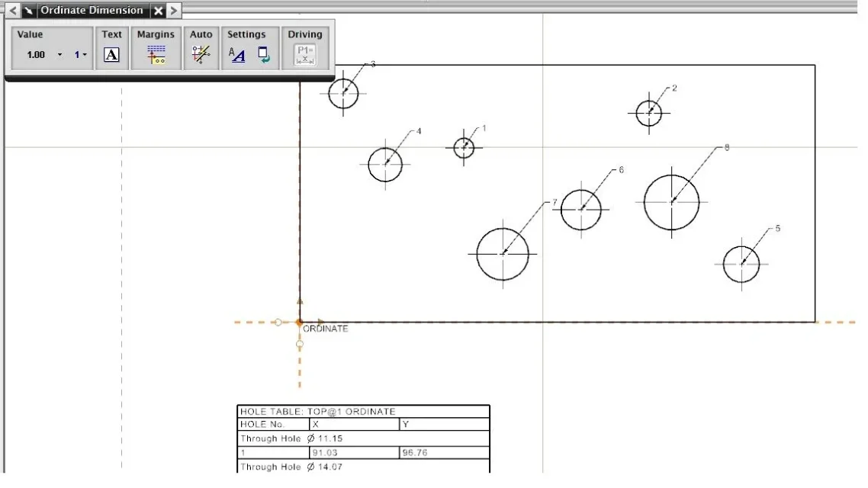Go to previous dialog step arrow
This screenshot has width=868, height=488.
click(x=13, y=11)
